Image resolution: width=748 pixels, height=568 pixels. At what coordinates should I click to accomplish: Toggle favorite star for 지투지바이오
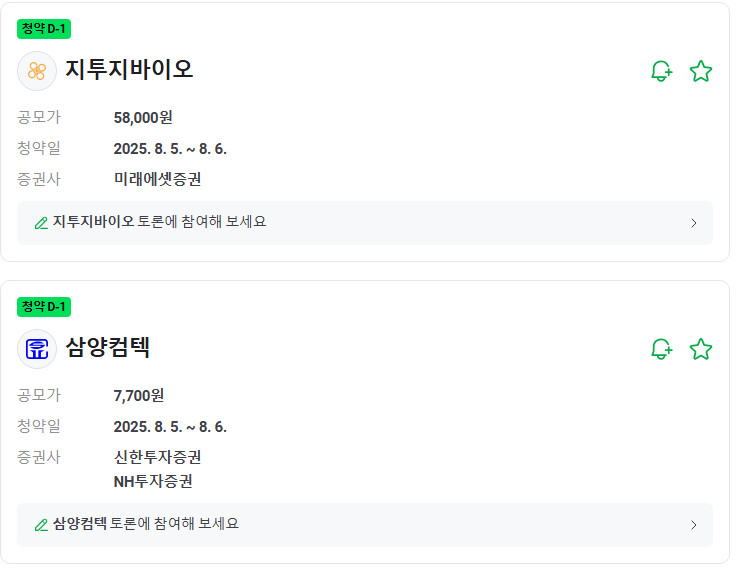(x=701, y=71)
